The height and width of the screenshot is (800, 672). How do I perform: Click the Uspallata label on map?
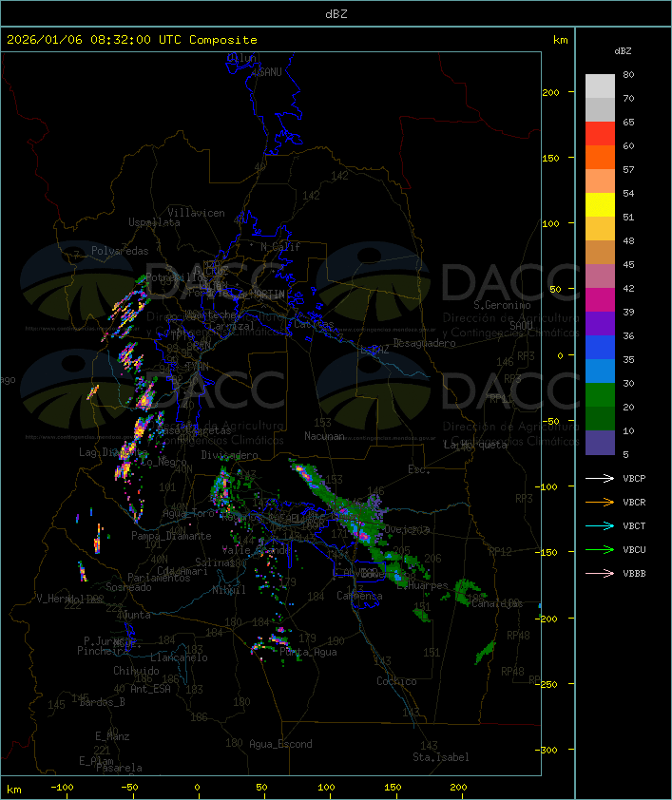[x=154, y=222]
